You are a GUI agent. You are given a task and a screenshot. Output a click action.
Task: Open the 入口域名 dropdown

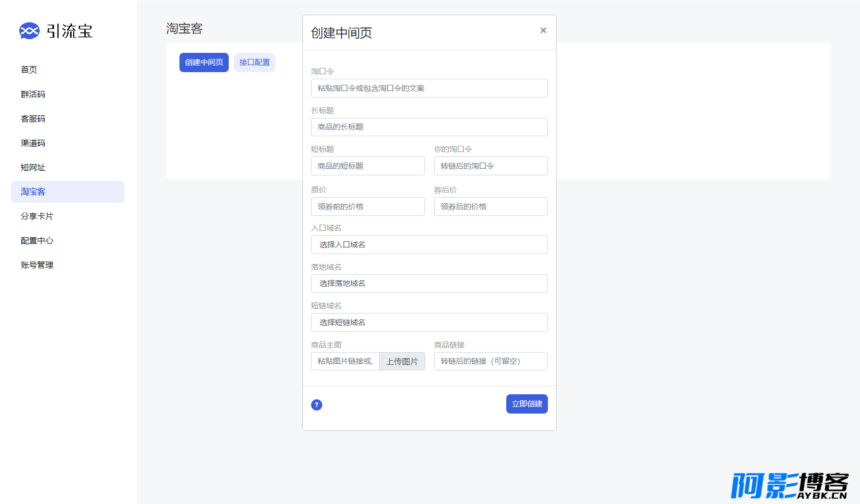pos(429,245)
